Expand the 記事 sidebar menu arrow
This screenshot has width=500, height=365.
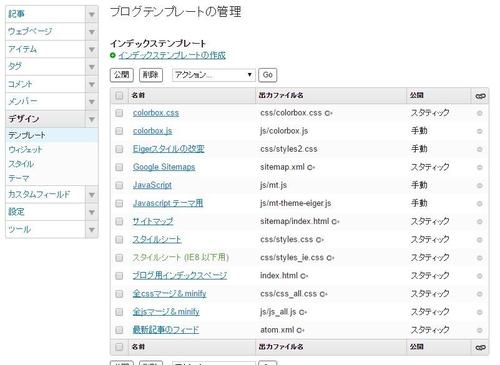[x=92, y=14]
